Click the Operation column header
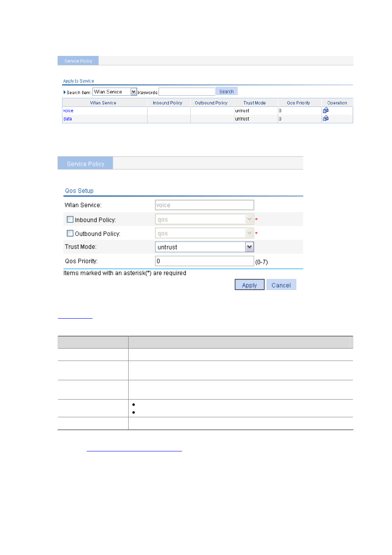The width and height of the screenshot is (392, 555). click(x=337, y=103)
